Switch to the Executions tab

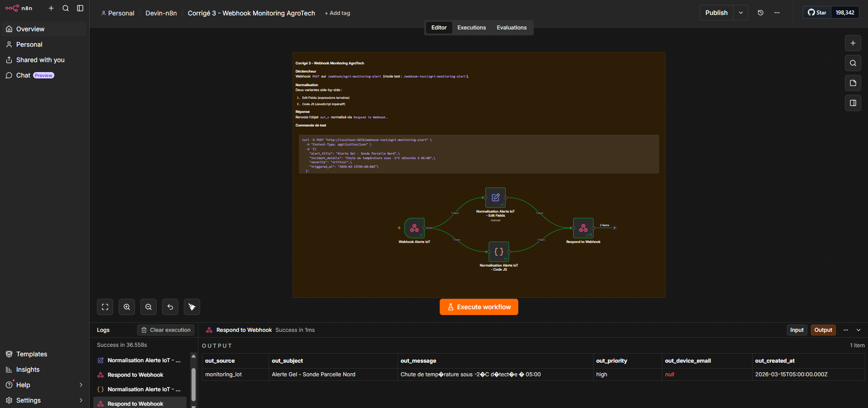(x=471, y=28)
